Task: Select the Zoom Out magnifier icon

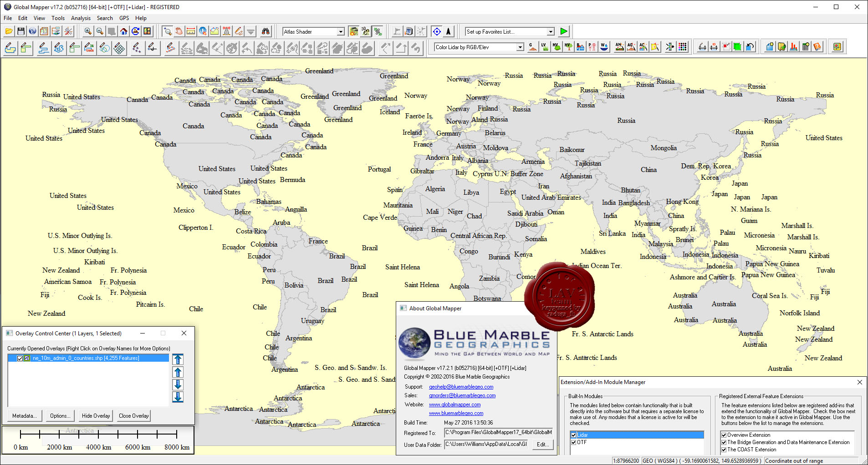Action: tap(99, 31)
